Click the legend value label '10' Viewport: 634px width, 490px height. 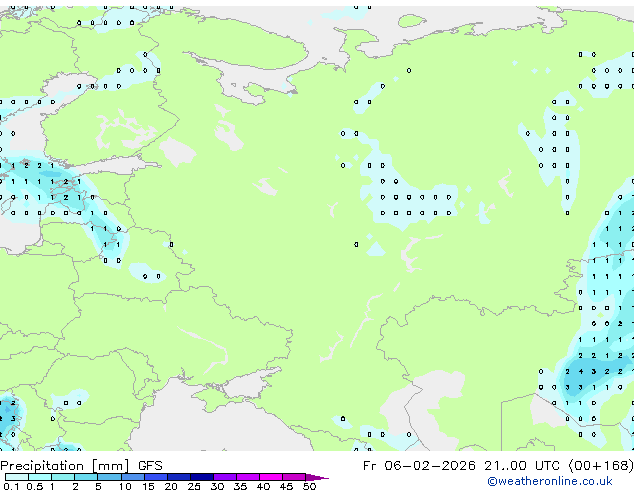[125, 486]
